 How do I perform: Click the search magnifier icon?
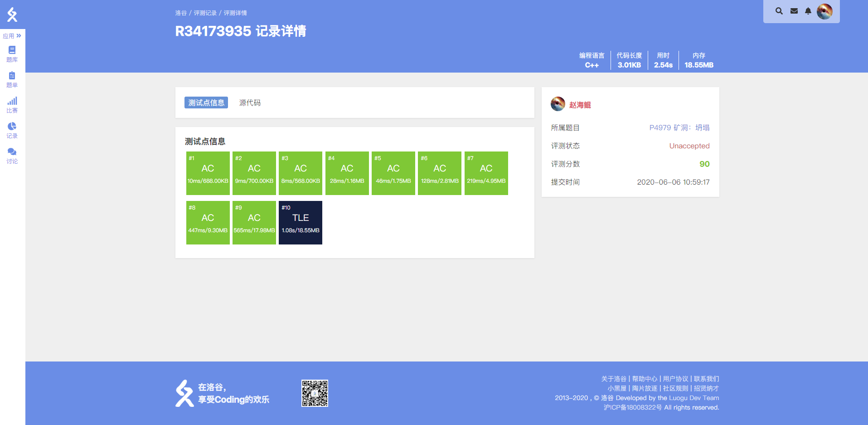click(779, 11)
